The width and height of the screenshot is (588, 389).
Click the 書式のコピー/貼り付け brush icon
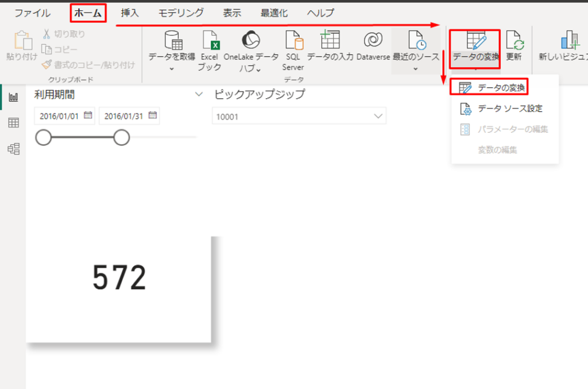point(47,65)
